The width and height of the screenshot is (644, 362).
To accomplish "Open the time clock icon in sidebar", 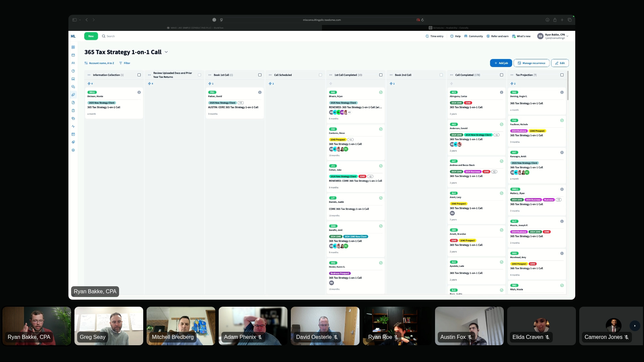I will tap(73, 71).
